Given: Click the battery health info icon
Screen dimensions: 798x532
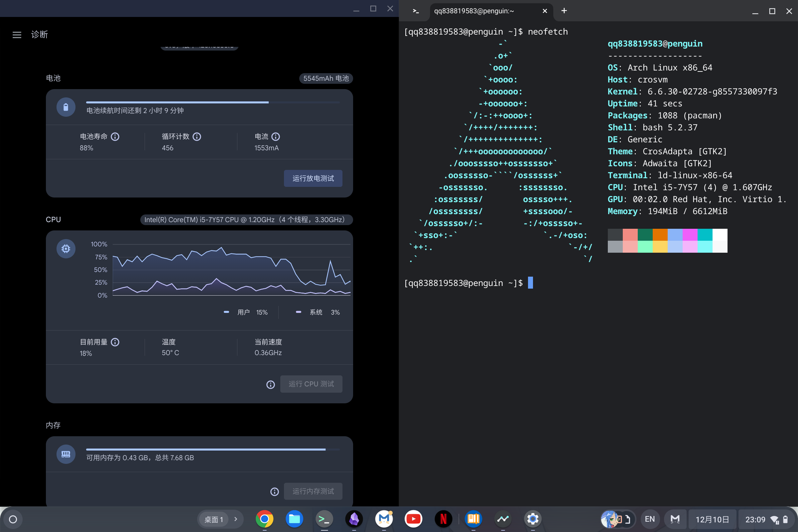Looking at the screenshot, I should [115, 137].
